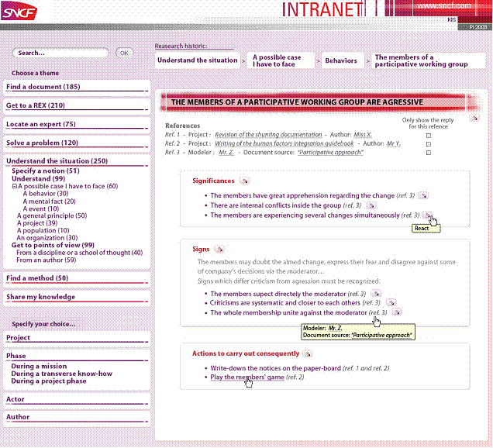The image size is (493, 448).
Task: Expand the Project choice filter
Action: (77, 338)
